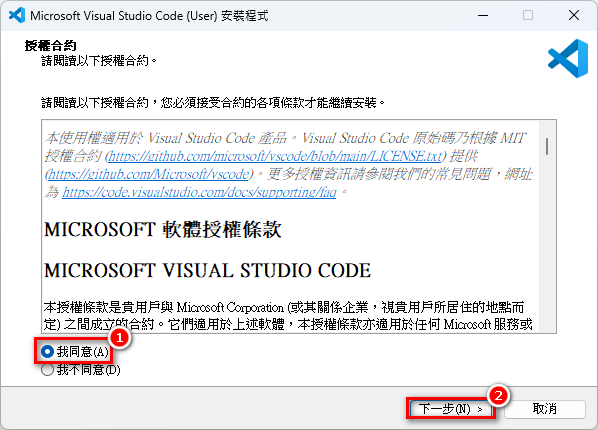Click the 下一步(N) > button
This screenshot has width=598, height=430.
tap(450, 409)
